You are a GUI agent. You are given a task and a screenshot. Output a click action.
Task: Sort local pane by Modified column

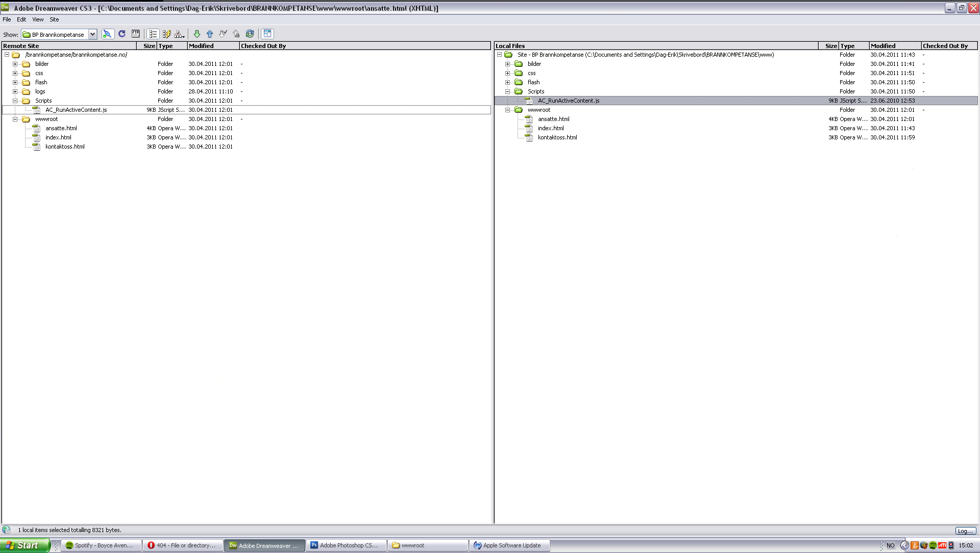click(895, 46)
